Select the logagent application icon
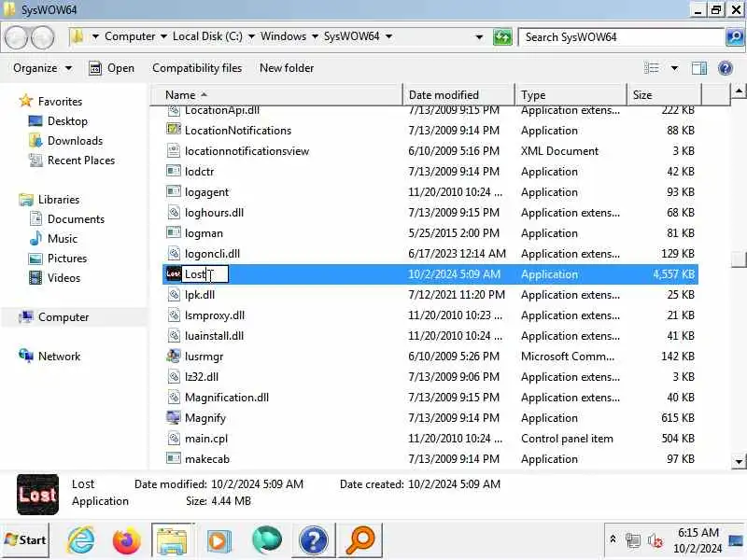Screen dimensions: 747x560 coord(174,191)
